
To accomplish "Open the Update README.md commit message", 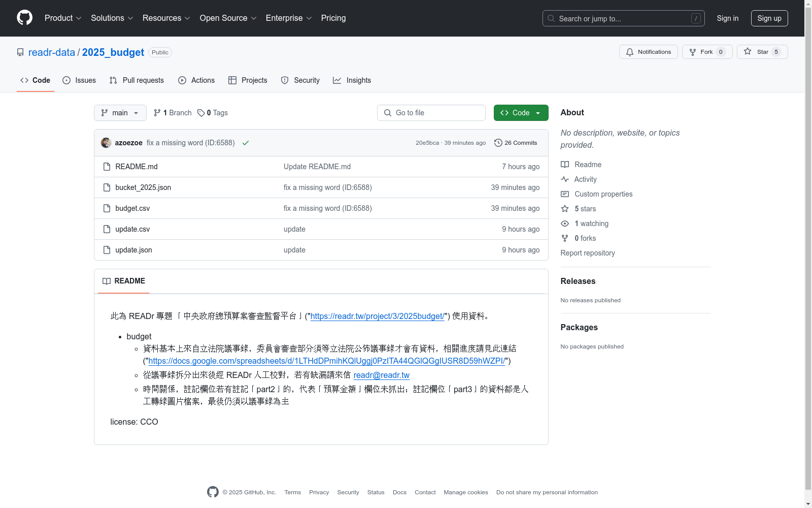I will (317, 167).
